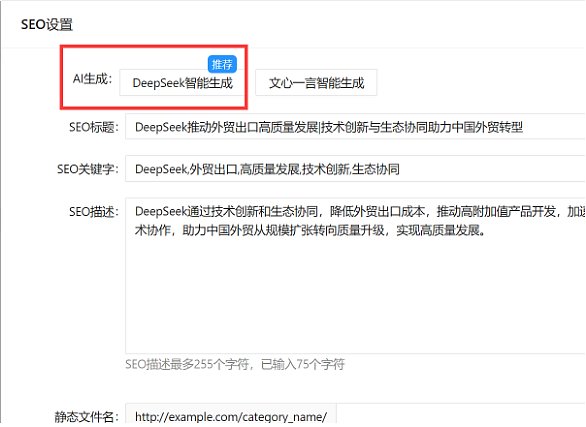Click the 静态文件名 label
586x427 pixels.
click(87, 417)
